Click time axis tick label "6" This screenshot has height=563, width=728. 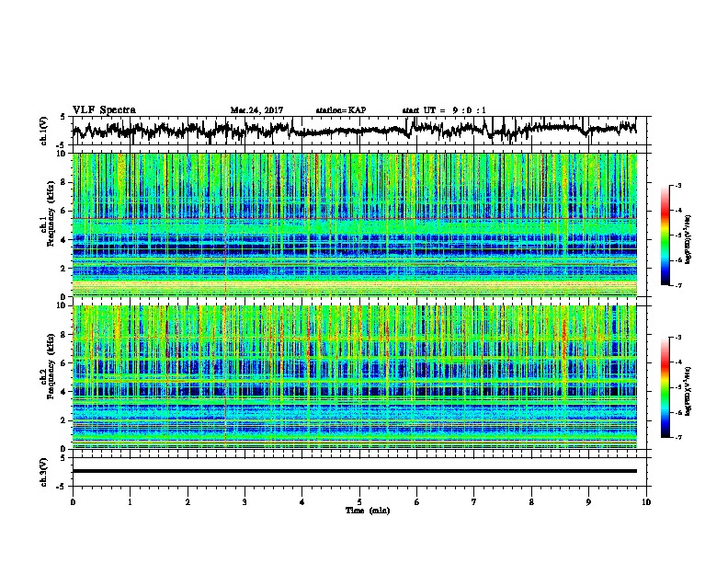[417, 502]
